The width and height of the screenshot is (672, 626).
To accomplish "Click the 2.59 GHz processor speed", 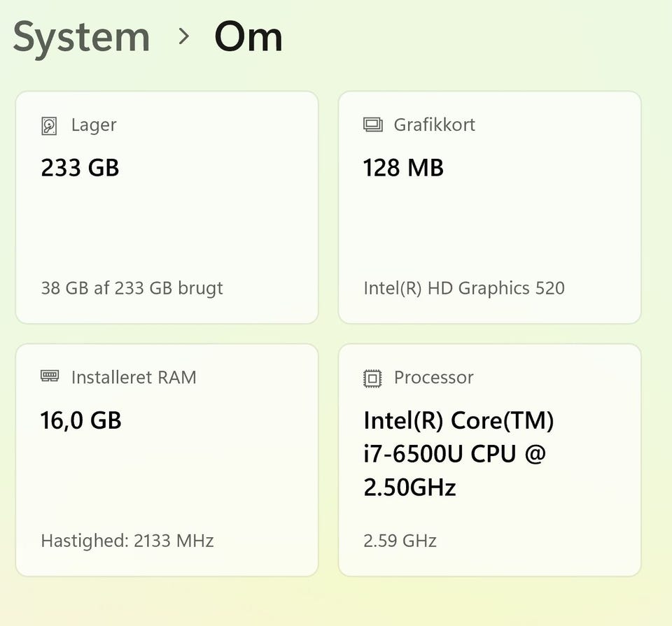I will [x=400, y=541].
